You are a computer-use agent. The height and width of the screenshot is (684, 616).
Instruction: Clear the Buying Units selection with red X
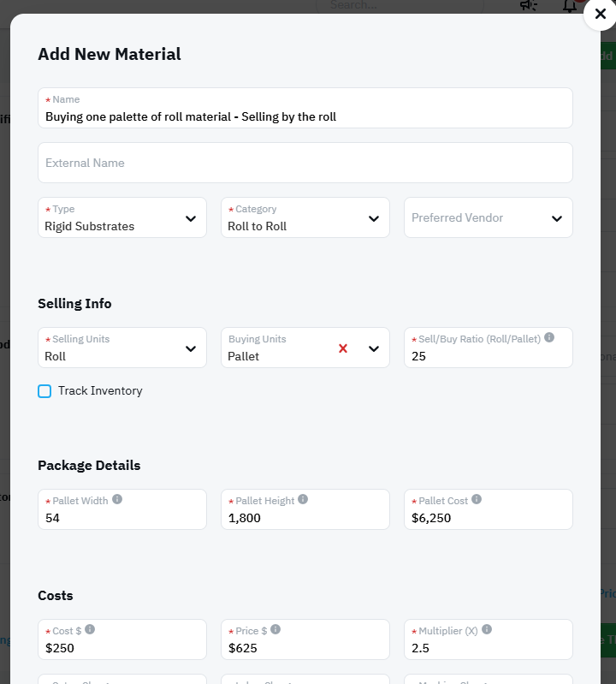(x=343, y=348)
